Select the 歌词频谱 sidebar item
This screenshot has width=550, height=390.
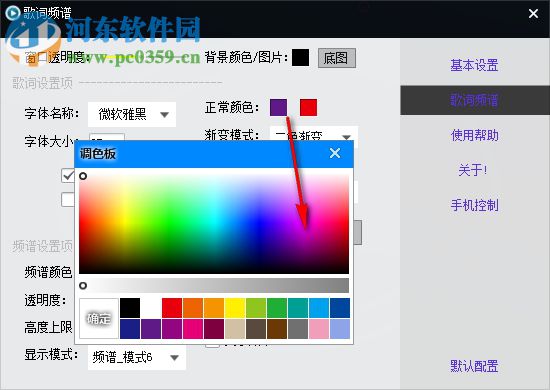[x=474, y=100]
